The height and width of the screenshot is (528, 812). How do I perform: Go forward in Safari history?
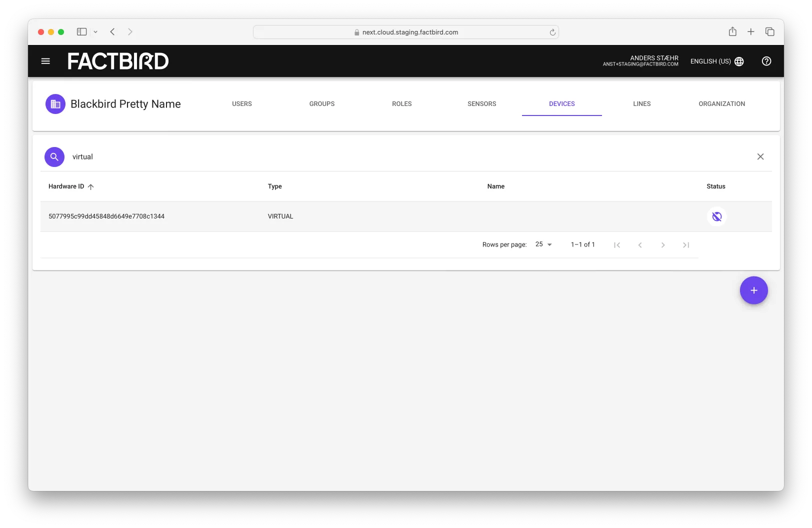pyautogui.click(x=130, y=31)
